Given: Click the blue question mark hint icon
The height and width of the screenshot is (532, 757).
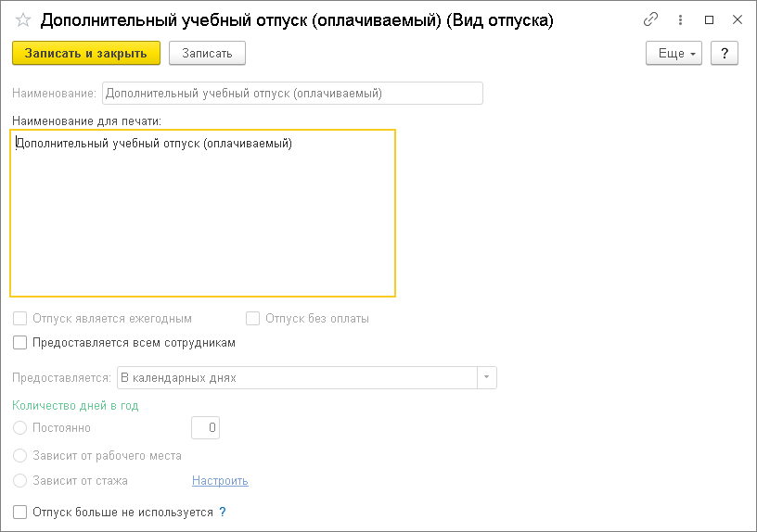Looking at the screenshot, I should (x=223, y=512).
